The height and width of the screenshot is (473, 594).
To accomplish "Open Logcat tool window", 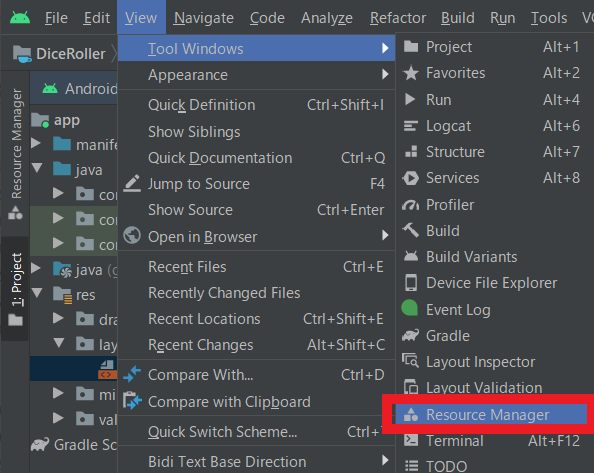I will point(494,126).
